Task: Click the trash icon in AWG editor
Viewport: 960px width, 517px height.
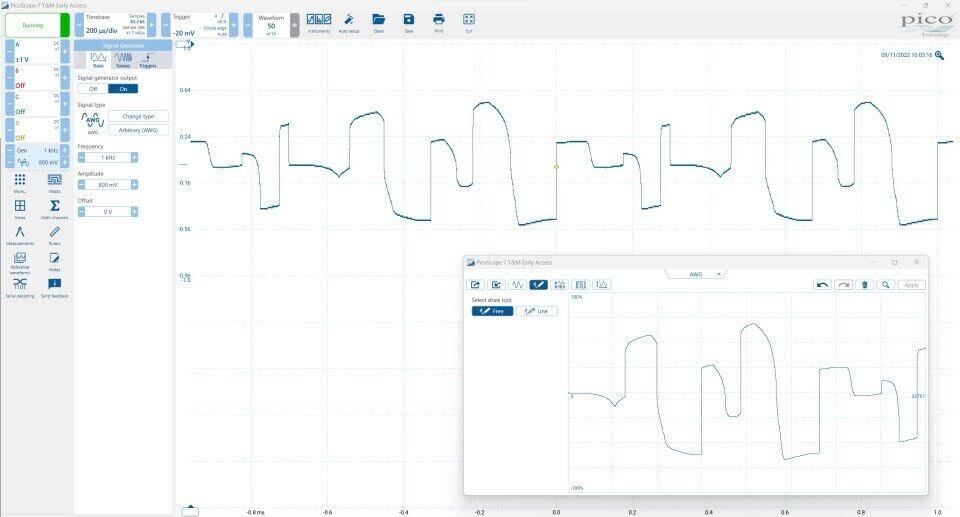Action: 865,285
